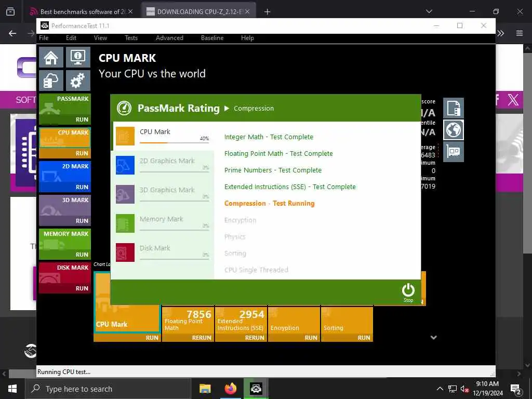Image resolution: width=532 pixels, height=399 pixels.
Task: Click the 2D Graphics Mark blue icon
Action: point(125,165)
